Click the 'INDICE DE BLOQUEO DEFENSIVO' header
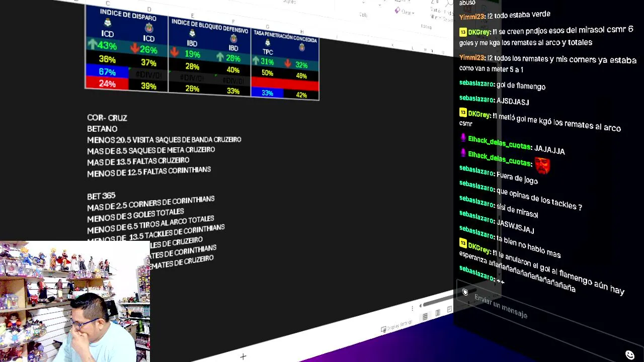 click(x=210, y=26)
